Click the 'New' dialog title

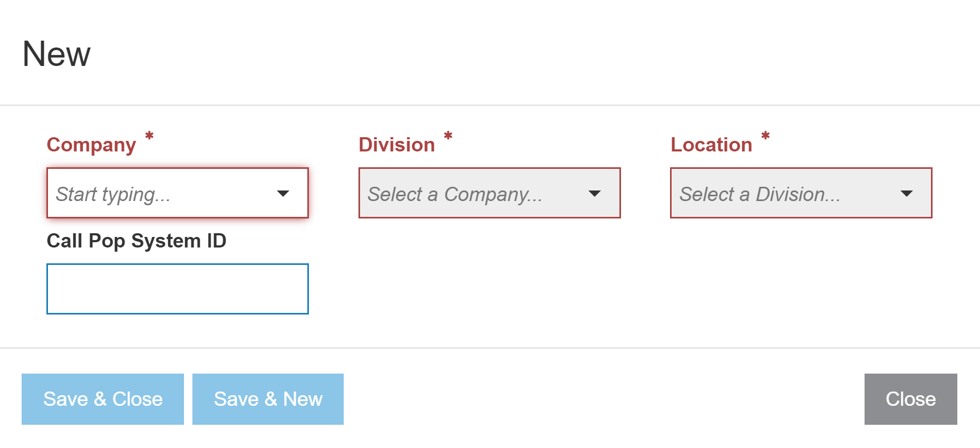click(56, 54)
